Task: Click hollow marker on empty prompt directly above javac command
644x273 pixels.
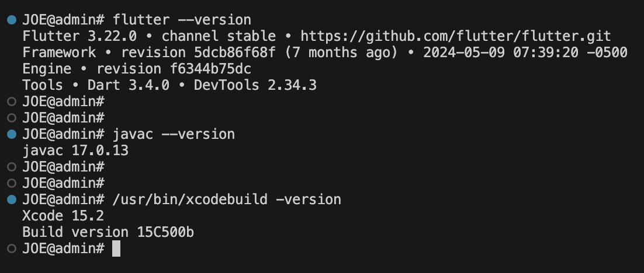Action: [12, 118]
